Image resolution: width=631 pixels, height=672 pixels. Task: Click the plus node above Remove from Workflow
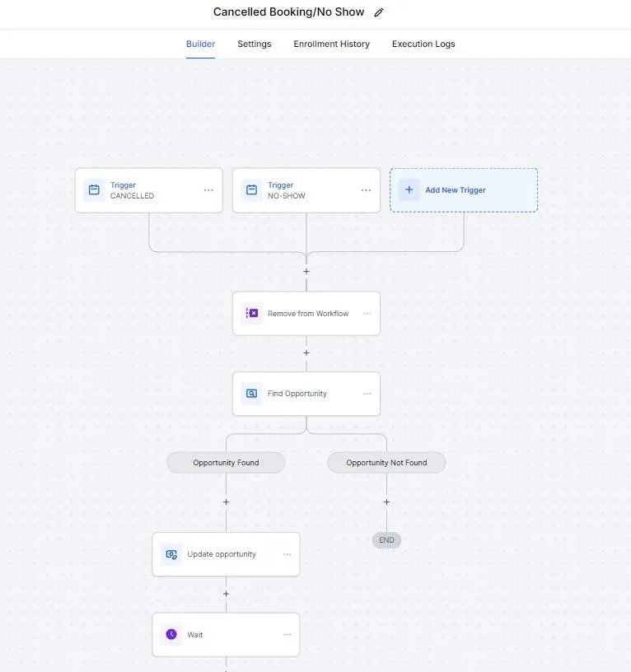coord(306,271)
